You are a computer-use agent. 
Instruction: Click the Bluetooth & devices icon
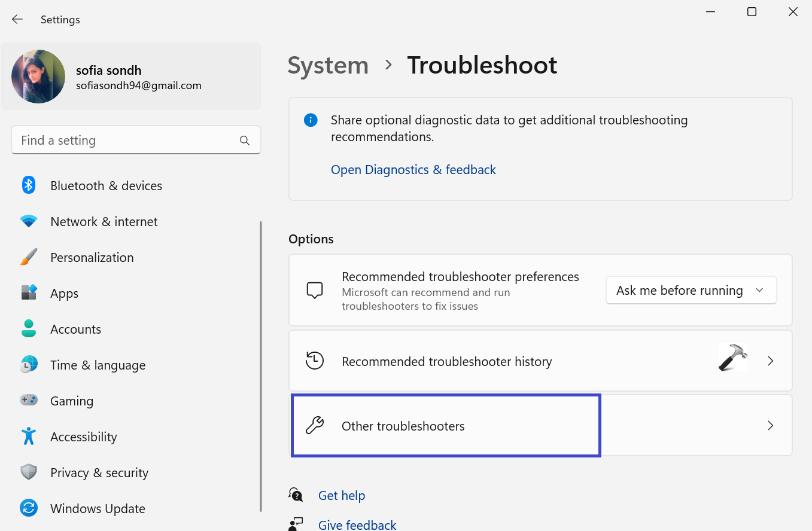28,185
